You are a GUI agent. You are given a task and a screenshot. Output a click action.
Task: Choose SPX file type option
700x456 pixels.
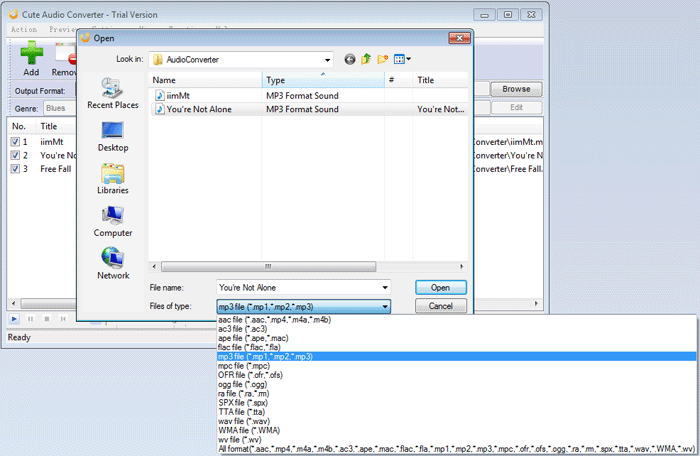tap(456, 402)
